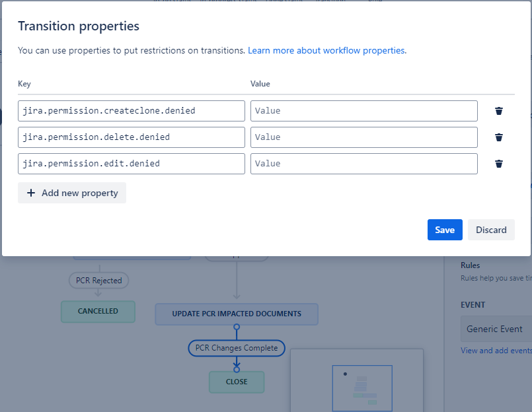Focus Value field for createclone.denied property
The image size is (532, 412).
(363, 111)
